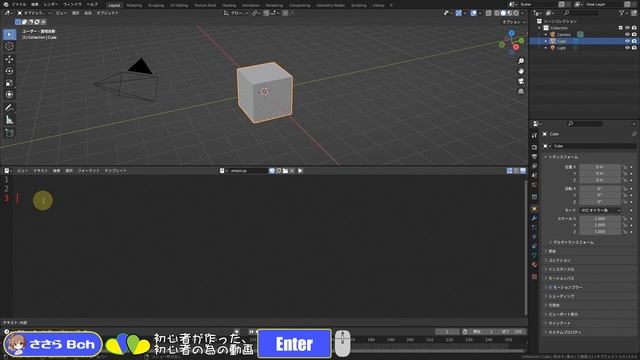Screen dimensions: 640x360
Task: Switch perspective/orthographic grid icon
Action: pyautogui.click(x=521, y=91)
